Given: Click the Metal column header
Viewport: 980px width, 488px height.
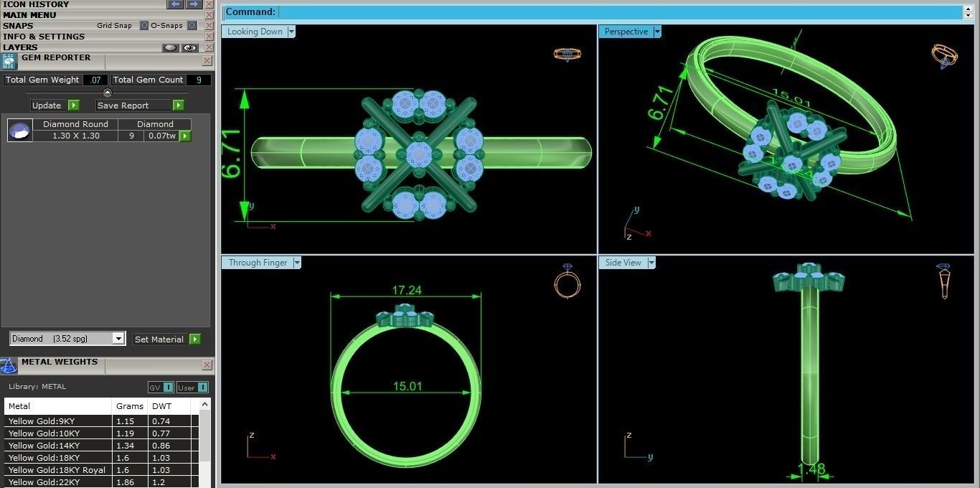Looking at the screenshot, I should 58,406.
